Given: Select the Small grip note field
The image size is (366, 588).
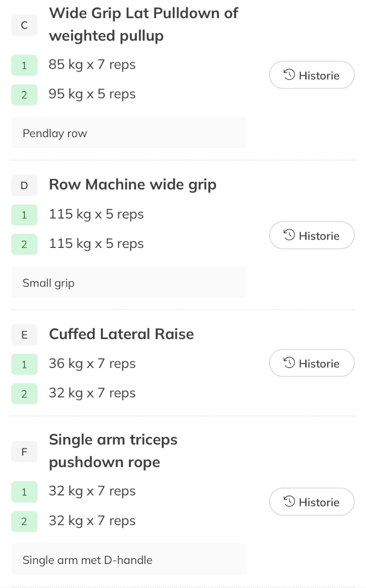Looking at the screenshot, I should (x=128, y=282).
